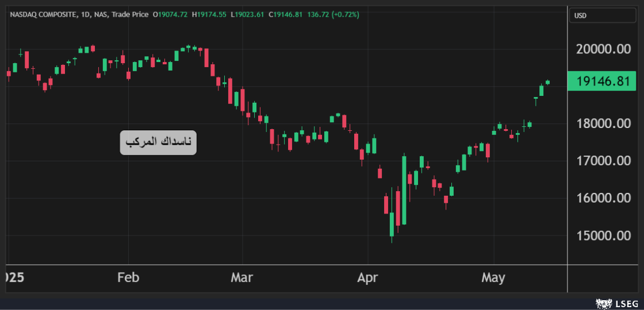
Task: Click the 18000.00 price axis label
Action: (603, 123)
